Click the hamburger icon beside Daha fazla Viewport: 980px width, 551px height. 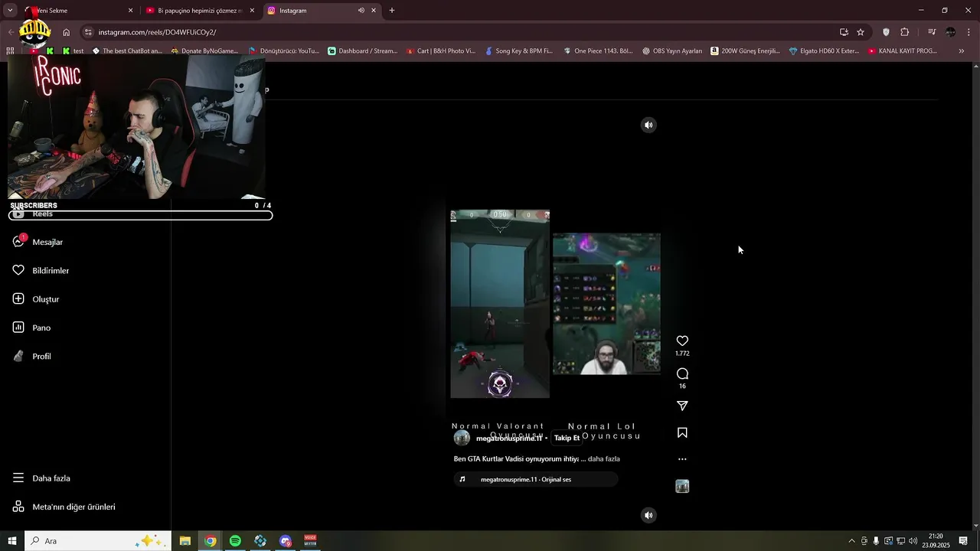pyautogui.click(x=18, y=478)
